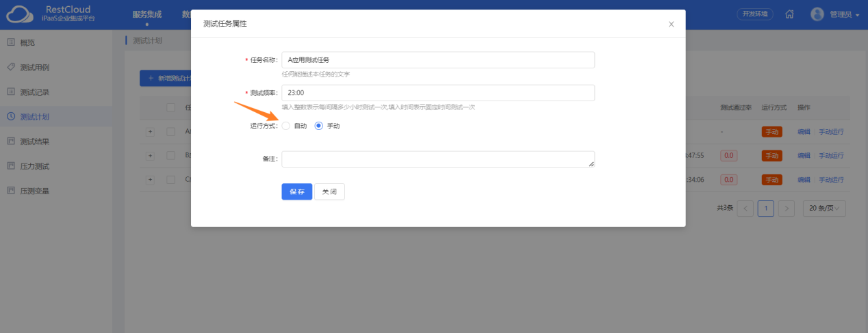This screenshot has height=333, width=868.
Task: Click the 操作 column header
Action: pyautogui.click(x=804, y=108)
